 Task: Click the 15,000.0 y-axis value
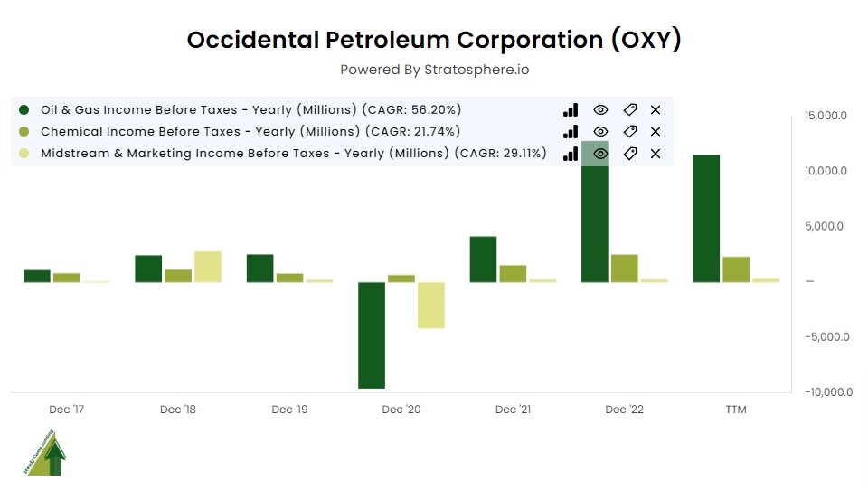point(826,116)
